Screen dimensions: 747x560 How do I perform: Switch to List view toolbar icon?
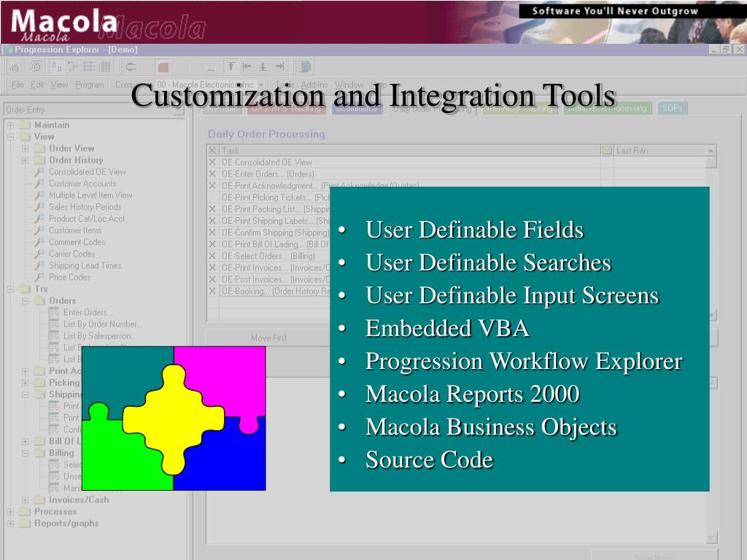[x=89, y=66]
